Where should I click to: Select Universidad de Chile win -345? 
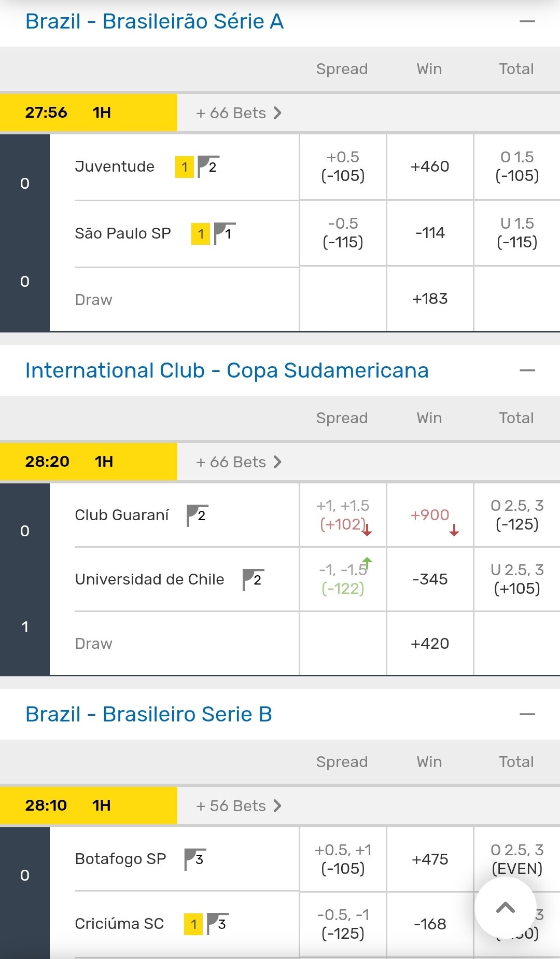[430, 579]
